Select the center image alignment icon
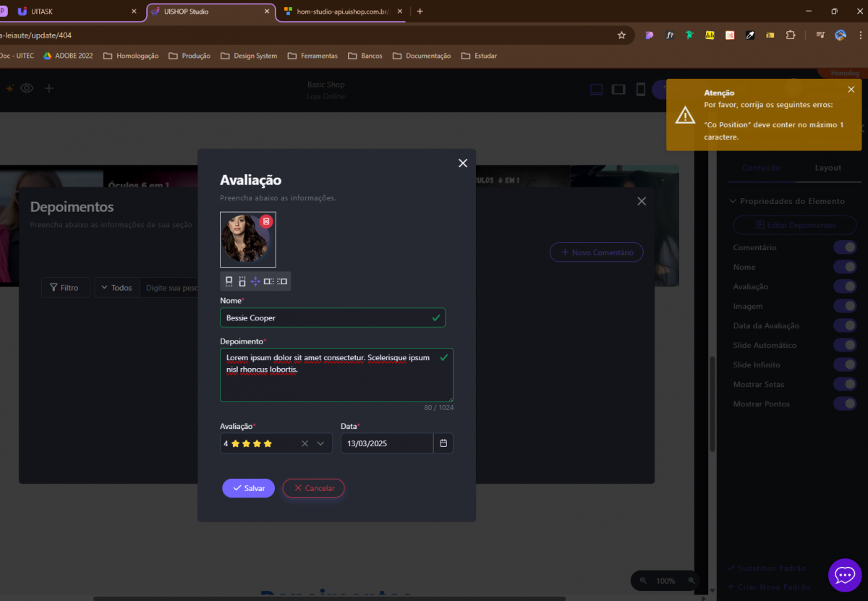This screenshot has height=601, width=868. tap(255, 281)
